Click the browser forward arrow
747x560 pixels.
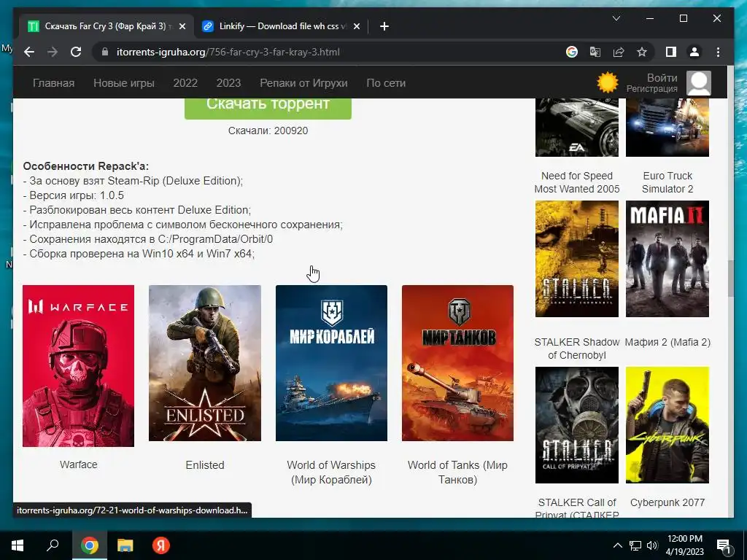(x=53, y=52)
